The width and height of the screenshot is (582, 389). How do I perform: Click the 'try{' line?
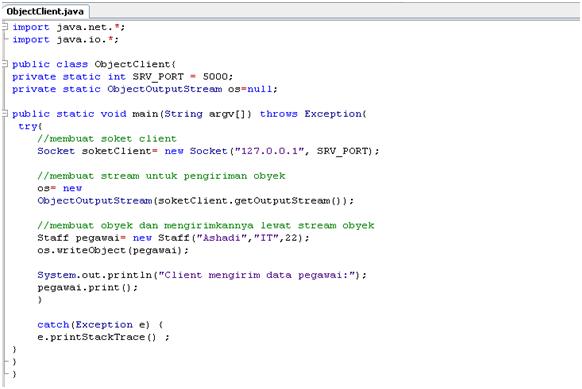(30, 127)
